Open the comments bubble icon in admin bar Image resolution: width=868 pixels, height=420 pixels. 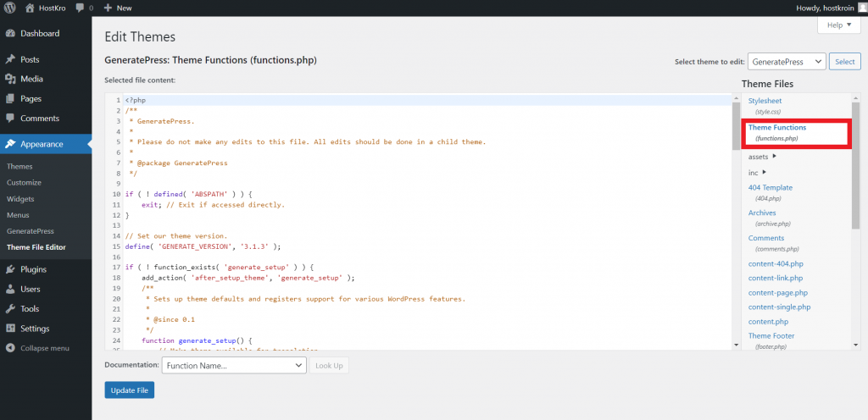[81, 8]
